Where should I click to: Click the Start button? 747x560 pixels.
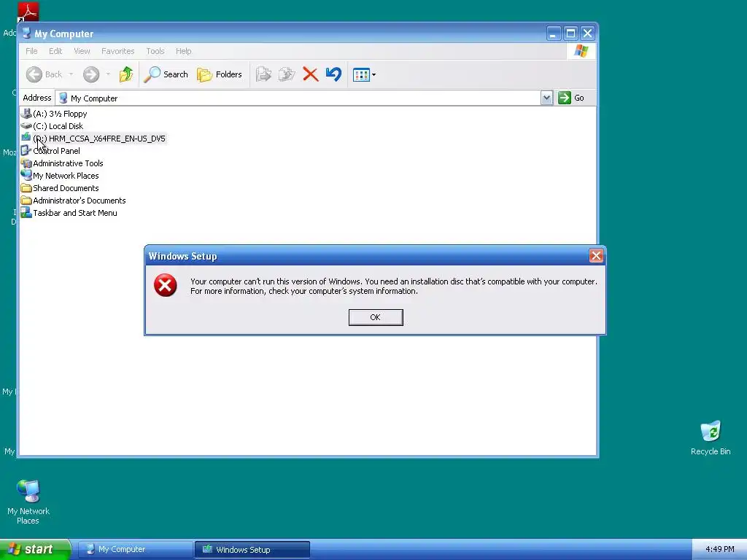pyautogui.click(x=35, y=549)
